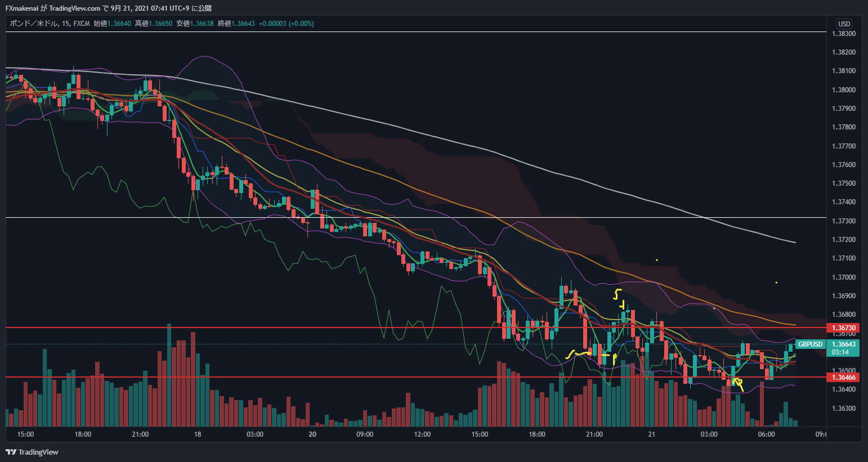Click the 1.37600 price axis label
The image size is (868, 462).
click(x=843, y=165)
